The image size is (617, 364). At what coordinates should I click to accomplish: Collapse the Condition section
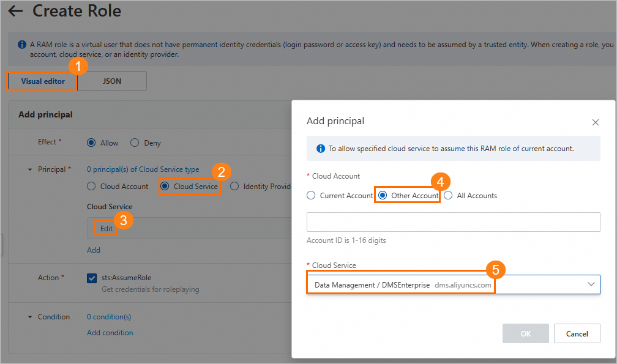31,317
